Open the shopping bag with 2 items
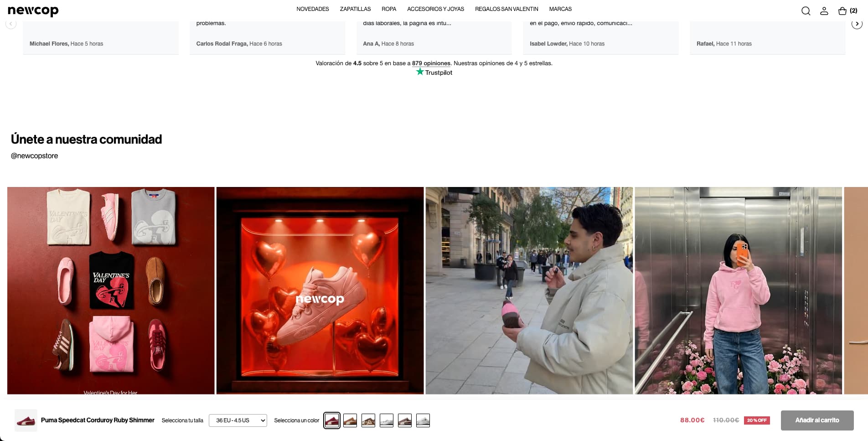868x441 pixels. tap(842, 10)
